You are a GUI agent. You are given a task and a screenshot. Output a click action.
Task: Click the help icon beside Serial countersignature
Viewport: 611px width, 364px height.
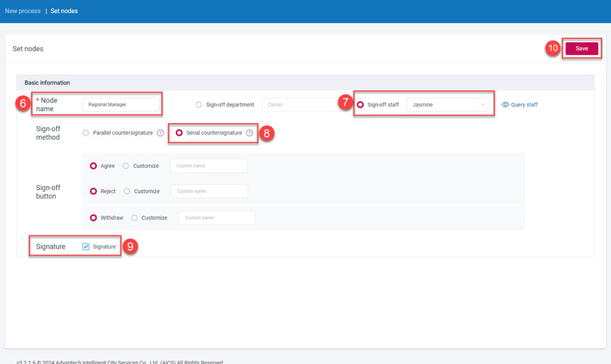coord(249,133)
